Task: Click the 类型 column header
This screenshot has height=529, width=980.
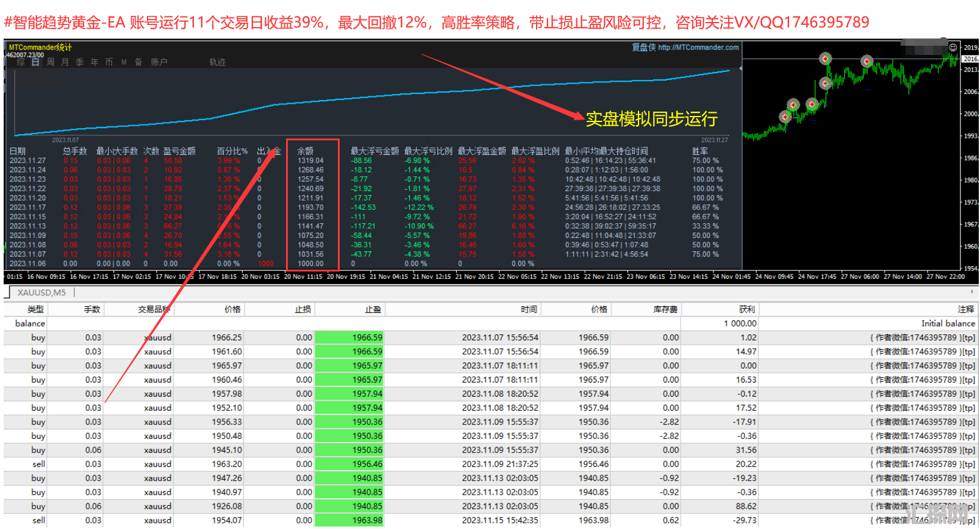Action: pyautogui.click(x=35, y=309)
